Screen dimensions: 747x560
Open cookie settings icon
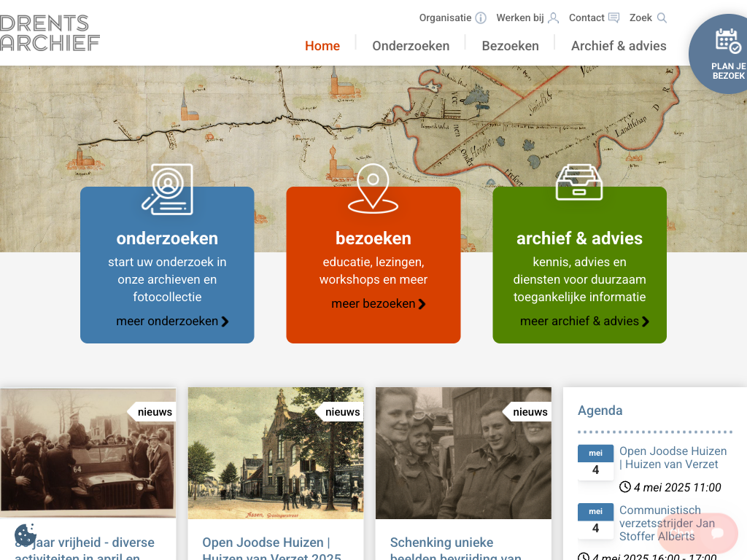[x=26, y=536]
